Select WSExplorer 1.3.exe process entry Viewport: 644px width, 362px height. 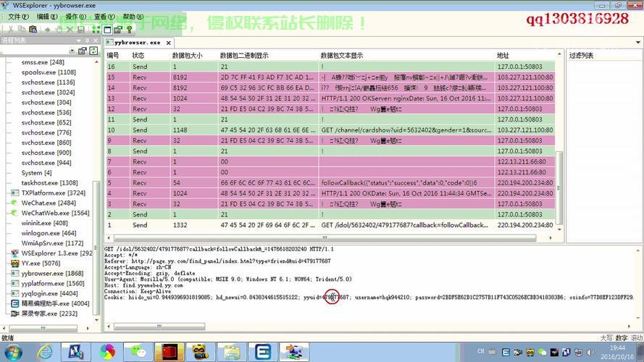57,253
